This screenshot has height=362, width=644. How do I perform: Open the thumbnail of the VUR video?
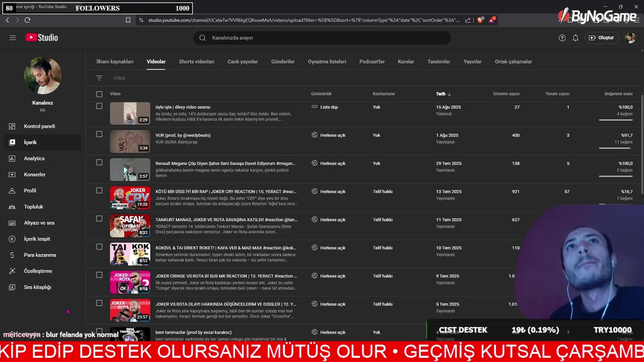pos(130,141)
